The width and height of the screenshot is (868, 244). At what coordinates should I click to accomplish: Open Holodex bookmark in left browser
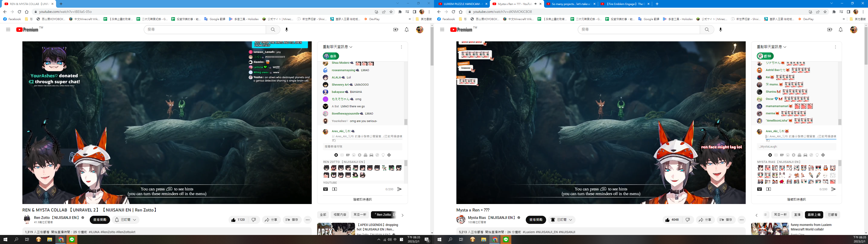244,19
